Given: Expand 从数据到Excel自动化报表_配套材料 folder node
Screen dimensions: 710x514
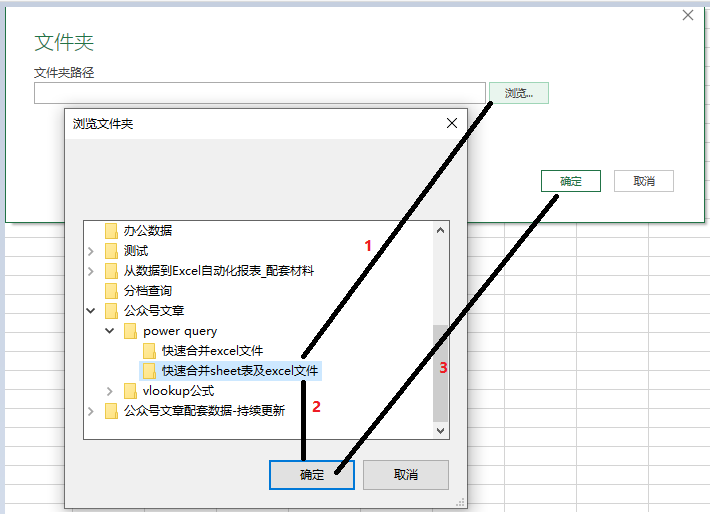Looking at the screenshot, I should coord(91,271).
